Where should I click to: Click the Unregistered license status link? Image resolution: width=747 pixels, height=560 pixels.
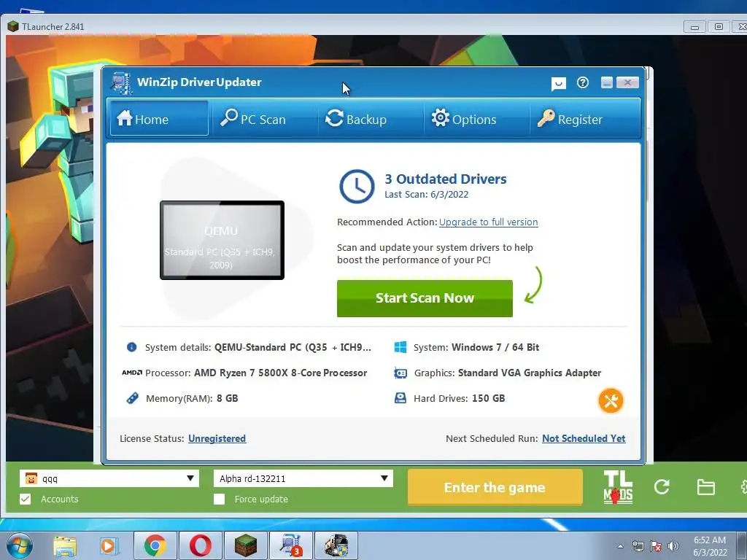pyautogui.click(x=217, y=438)
